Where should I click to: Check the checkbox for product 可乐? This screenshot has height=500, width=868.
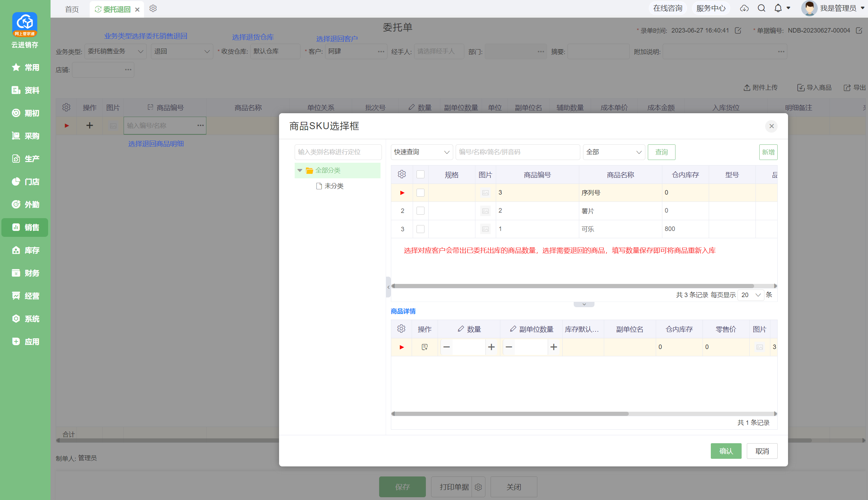[420, 229]
